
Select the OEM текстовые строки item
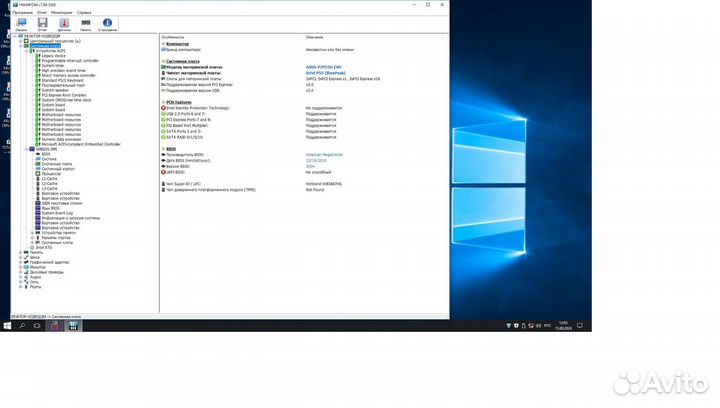pos(62,203)
